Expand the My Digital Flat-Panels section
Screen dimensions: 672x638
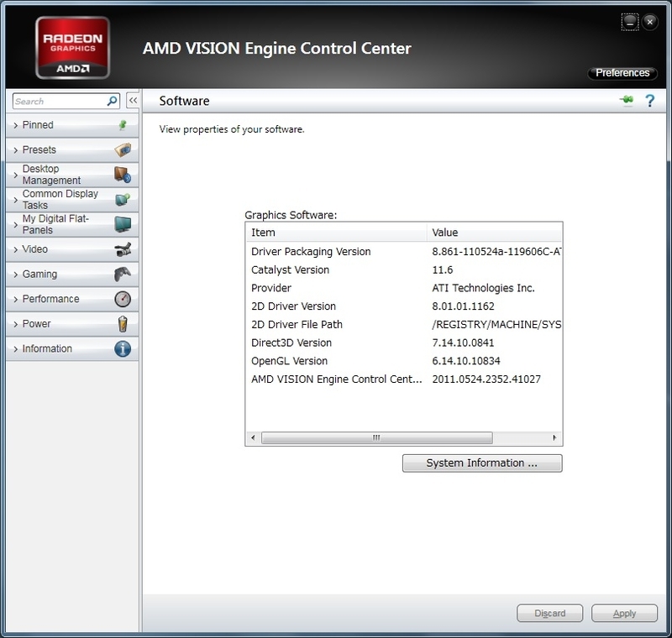click(72, 224)
